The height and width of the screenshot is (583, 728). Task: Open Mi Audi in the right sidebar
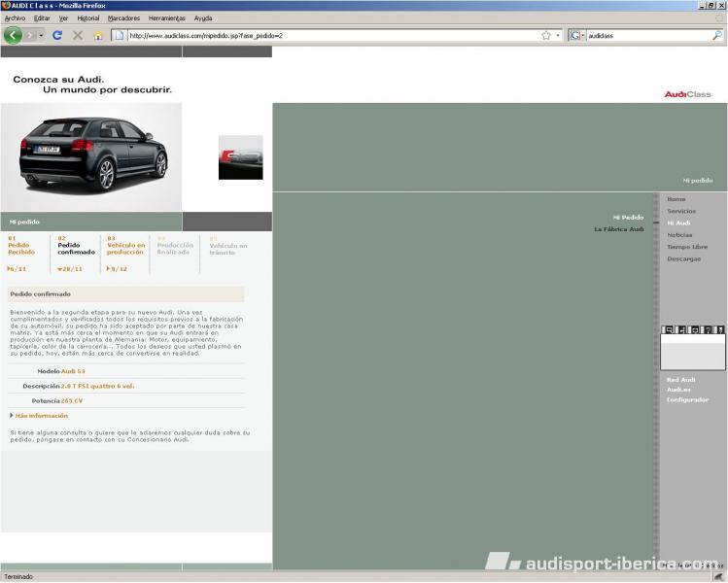(x=678, y=223)
